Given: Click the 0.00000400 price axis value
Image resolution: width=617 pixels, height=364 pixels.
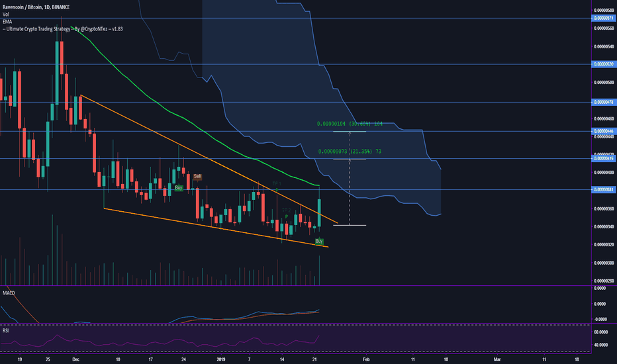Looking at the screenshot, I should 604,172.
